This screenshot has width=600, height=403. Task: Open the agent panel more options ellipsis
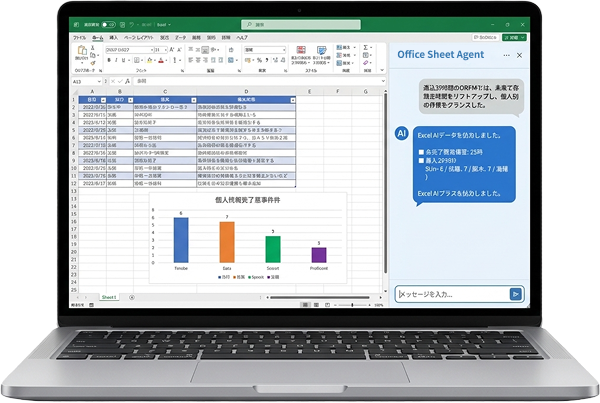click(x=505, y=56)
